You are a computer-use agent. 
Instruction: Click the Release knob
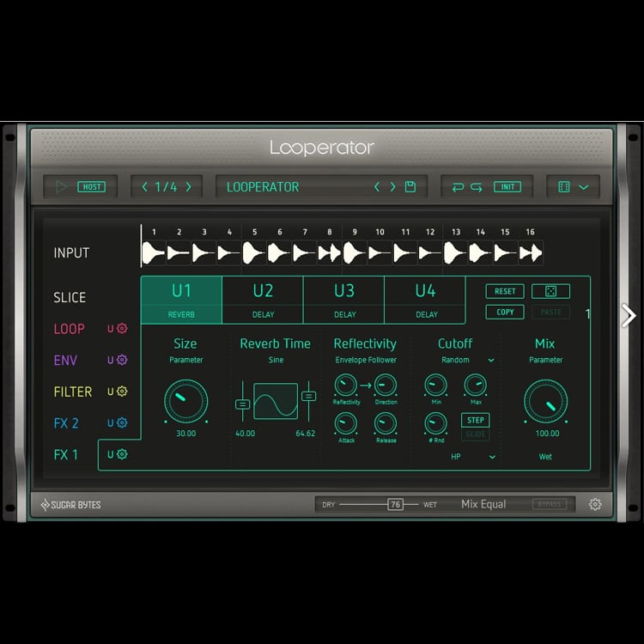(386, 423)
